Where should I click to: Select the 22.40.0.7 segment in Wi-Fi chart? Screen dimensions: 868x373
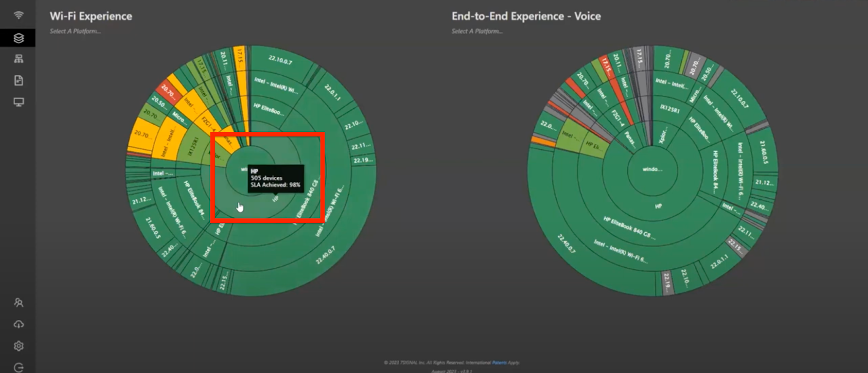click(325, 255)
